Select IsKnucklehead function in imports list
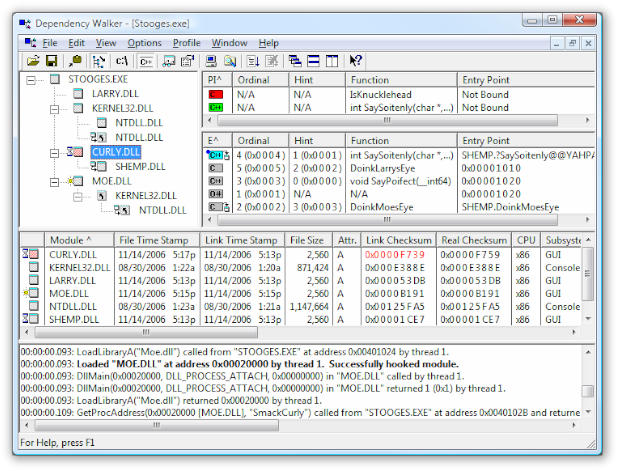This screenshot has width=618, height=471. coord(380,95)
